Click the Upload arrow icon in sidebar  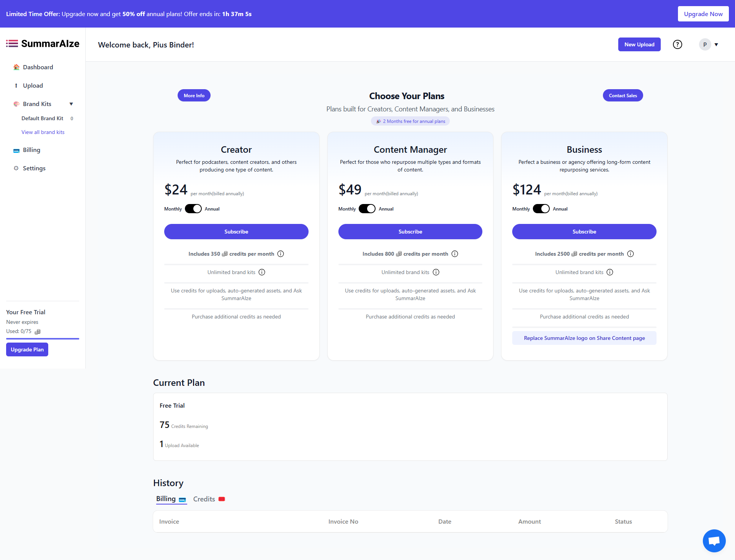coord(16,85)
